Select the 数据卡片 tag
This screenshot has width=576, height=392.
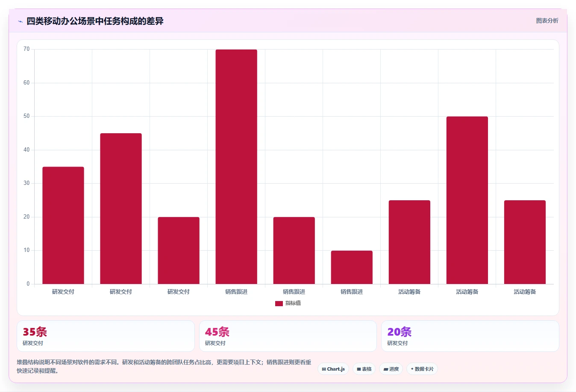422,369
